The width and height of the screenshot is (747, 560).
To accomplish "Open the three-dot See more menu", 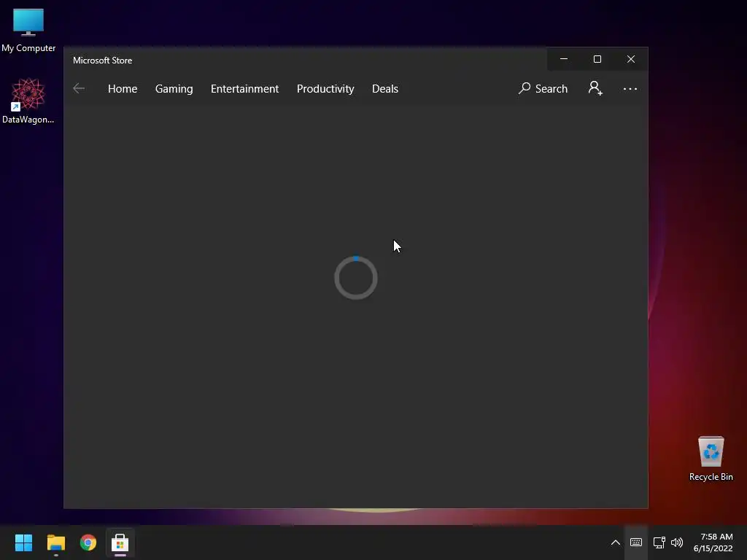I will pos(630,88).
